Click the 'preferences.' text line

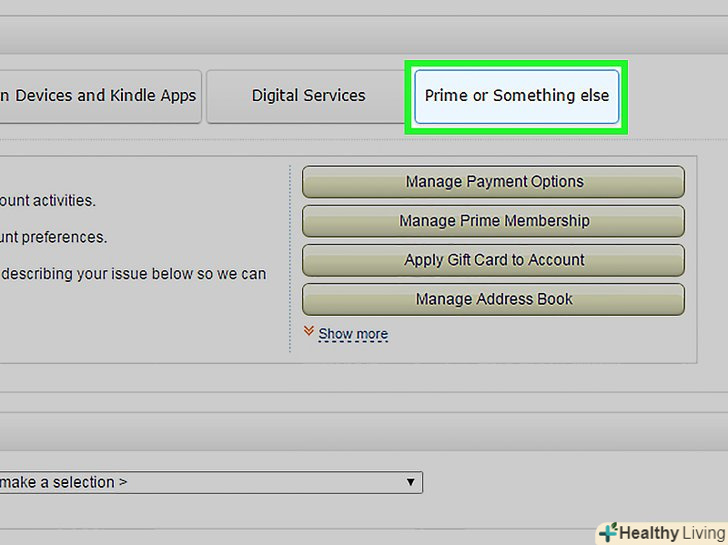[53, 238]
